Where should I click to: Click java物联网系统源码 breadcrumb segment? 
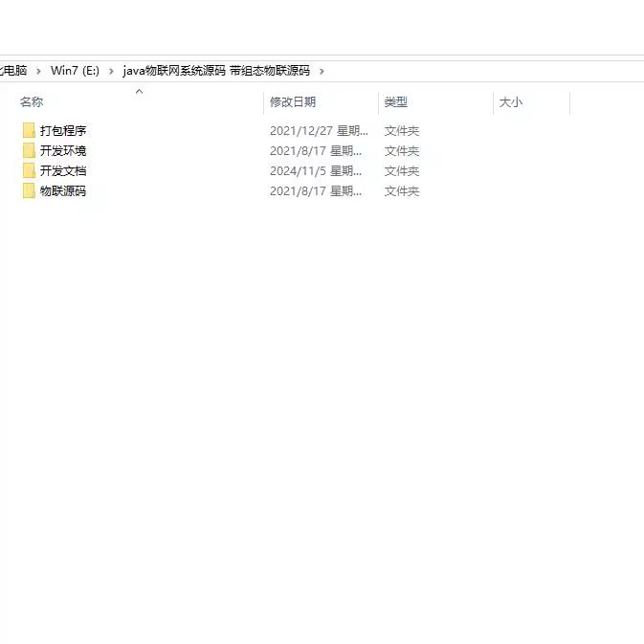pos(216,71)
